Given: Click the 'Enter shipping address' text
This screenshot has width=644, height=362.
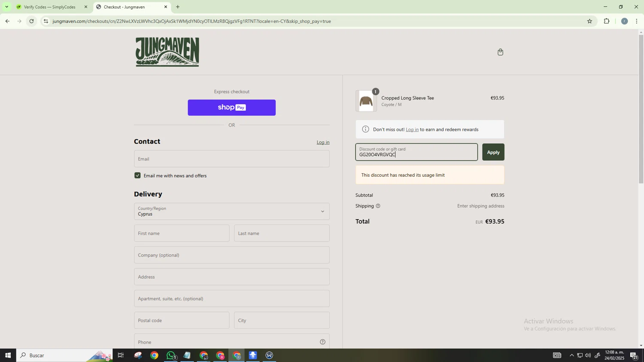Looking at the screenshot, I should click(x=480, y=206).
